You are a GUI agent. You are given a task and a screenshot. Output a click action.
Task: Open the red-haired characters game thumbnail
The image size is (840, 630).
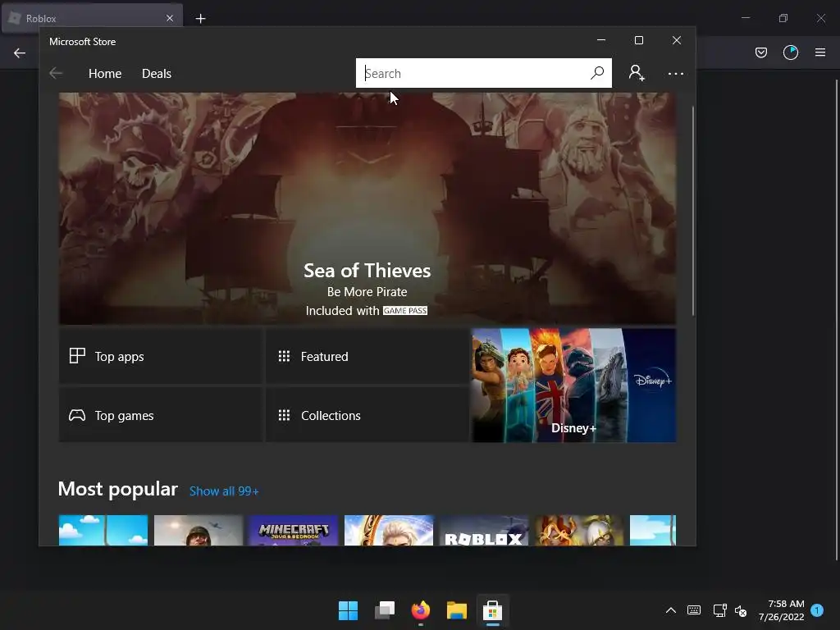[x=579, y=531]
